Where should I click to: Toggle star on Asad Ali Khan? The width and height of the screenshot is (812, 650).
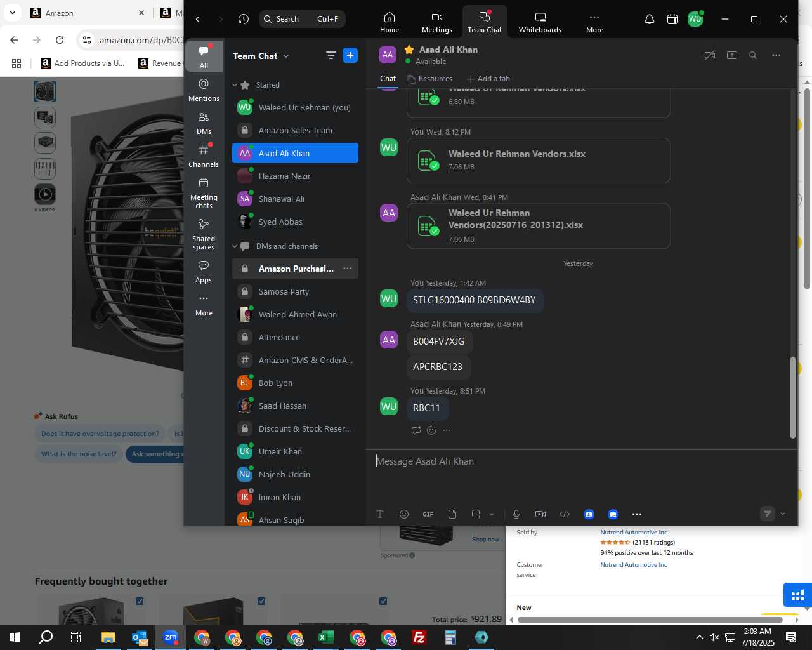(x=409, y=50)
